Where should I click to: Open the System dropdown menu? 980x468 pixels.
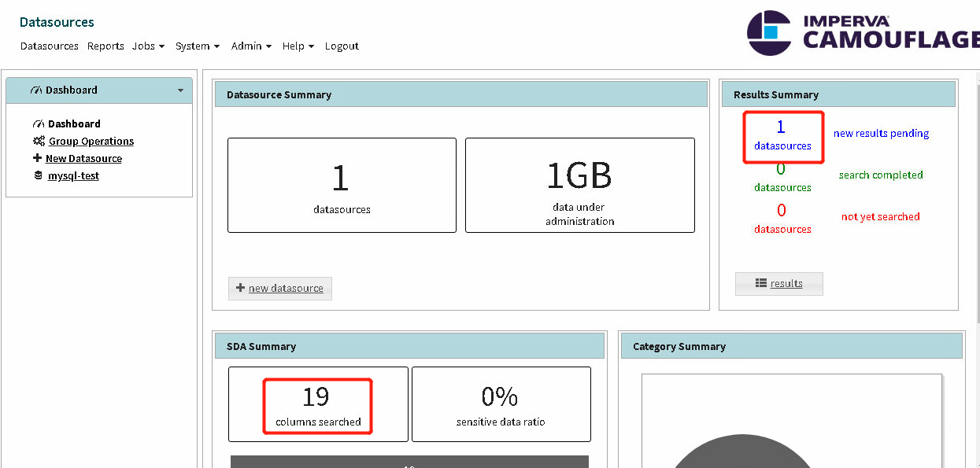click(198, 46)
